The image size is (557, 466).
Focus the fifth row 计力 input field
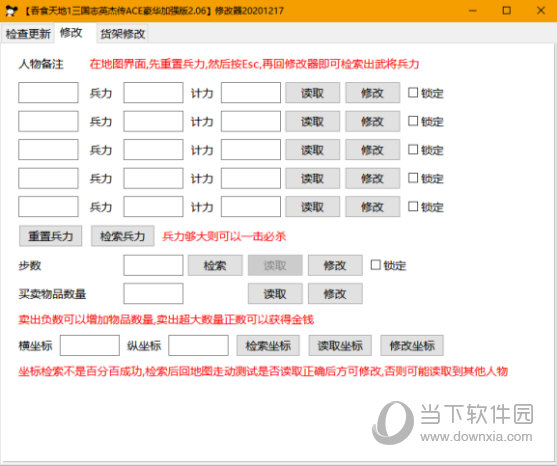[251, 206]
